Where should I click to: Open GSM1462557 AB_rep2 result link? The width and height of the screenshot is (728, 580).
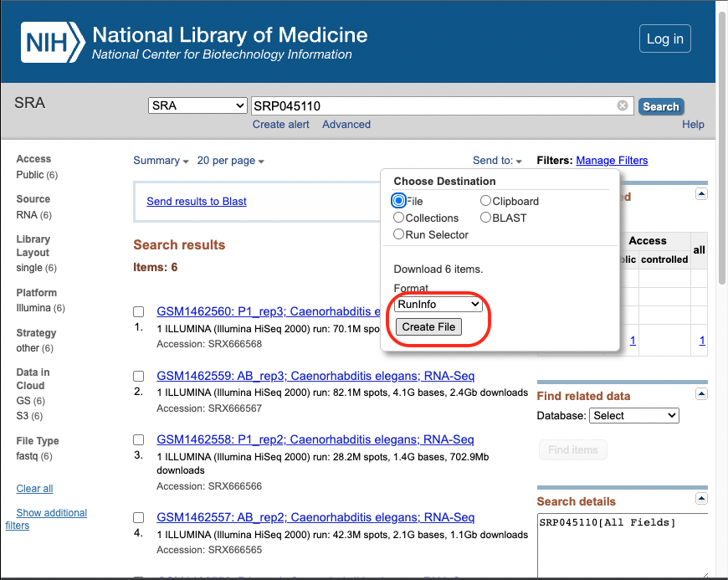coord(315,517)
